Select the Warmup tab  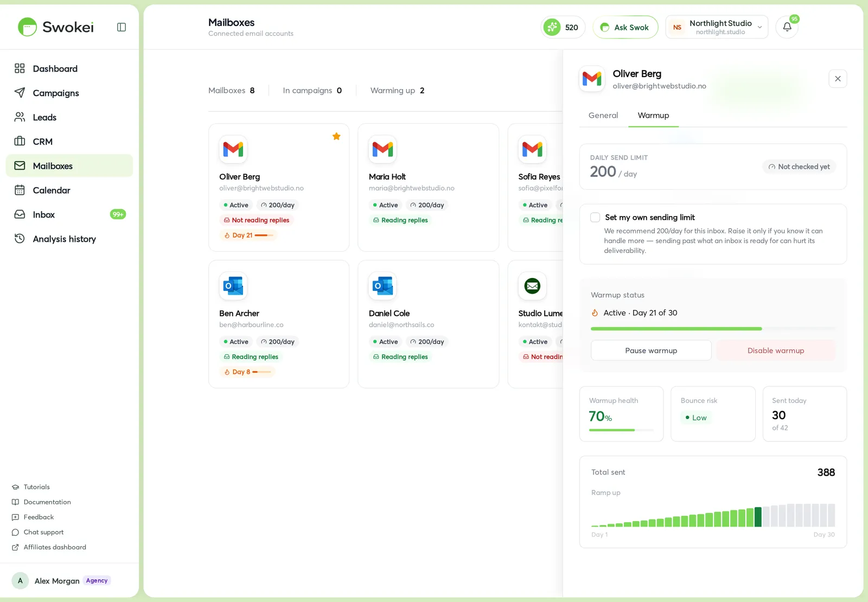click(653, 115)
